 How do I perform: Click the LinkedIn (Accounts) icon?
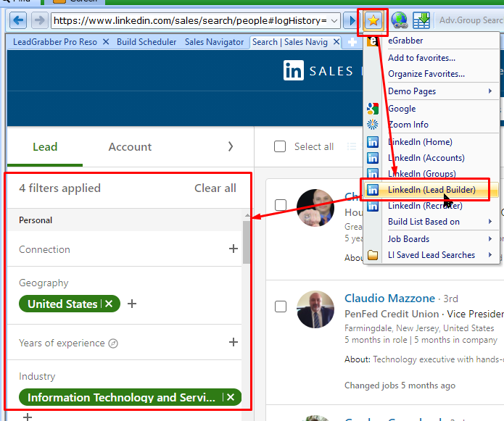tap(373, 158)
